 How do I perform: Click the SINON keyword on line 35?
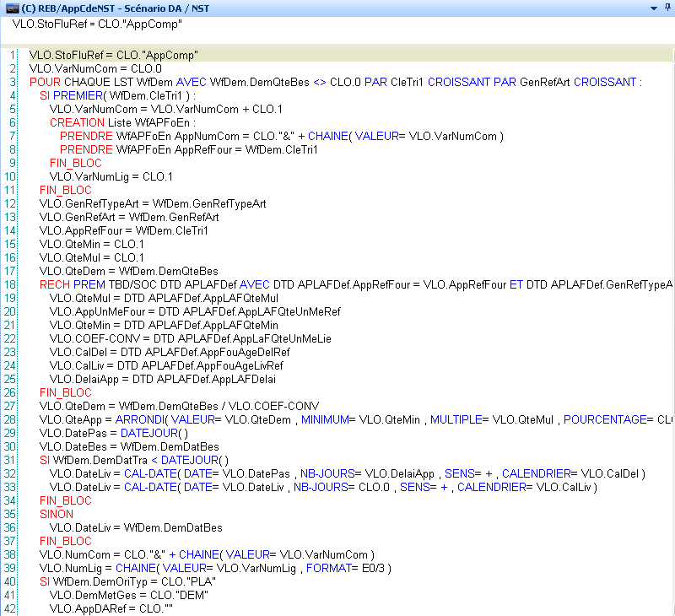pos(56,514)
